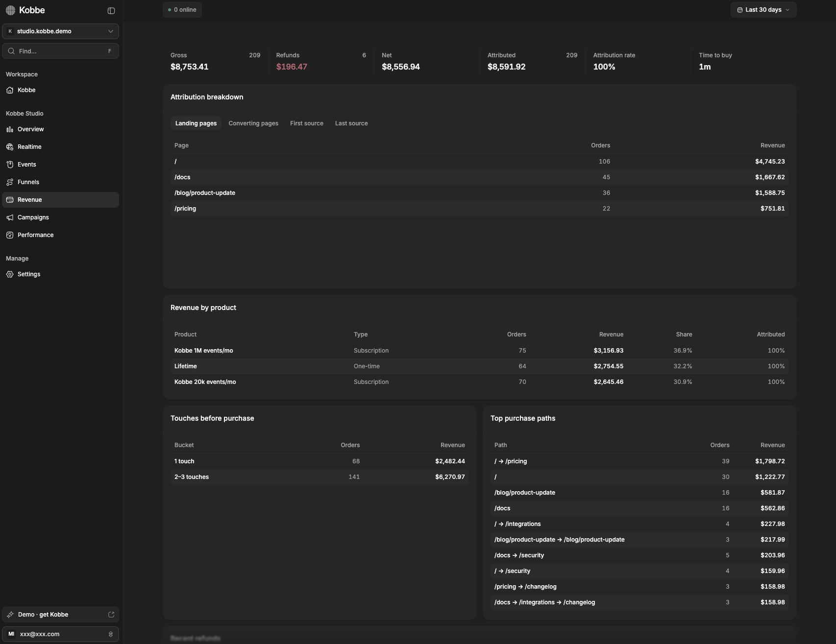Click the / → /integrations path row

[x=639, y=524]
